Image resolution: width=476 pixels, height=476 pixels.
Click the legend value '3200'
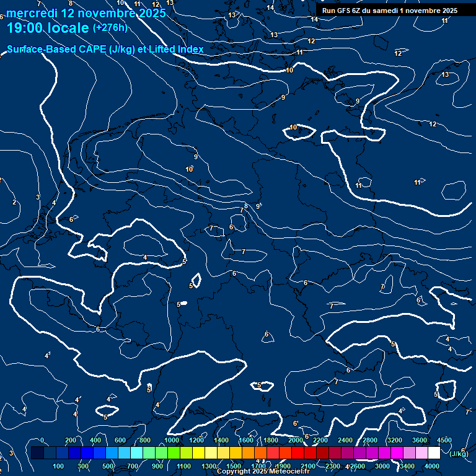[395, 440]
